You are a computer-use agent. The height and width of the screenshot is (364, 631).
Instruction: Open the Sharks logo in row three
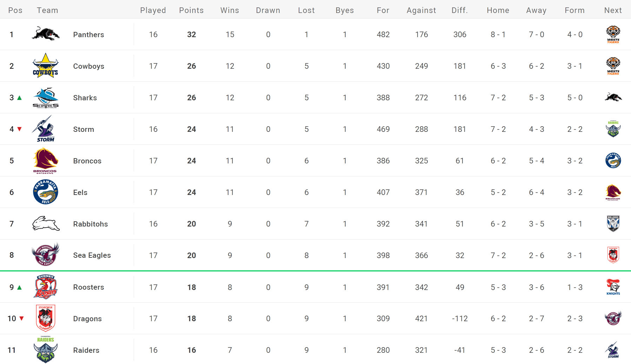[46, 97]
